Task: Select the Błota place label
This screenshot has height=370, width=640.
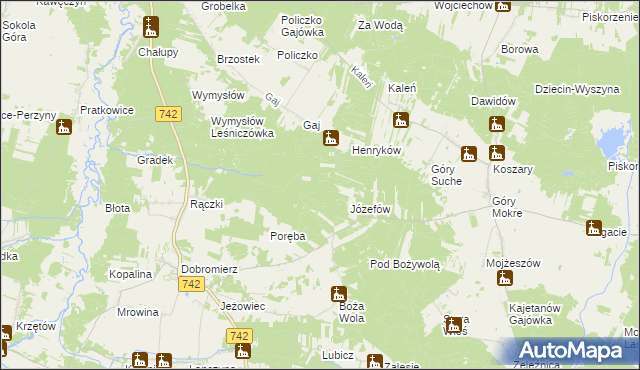Action: tap(118, 208)
